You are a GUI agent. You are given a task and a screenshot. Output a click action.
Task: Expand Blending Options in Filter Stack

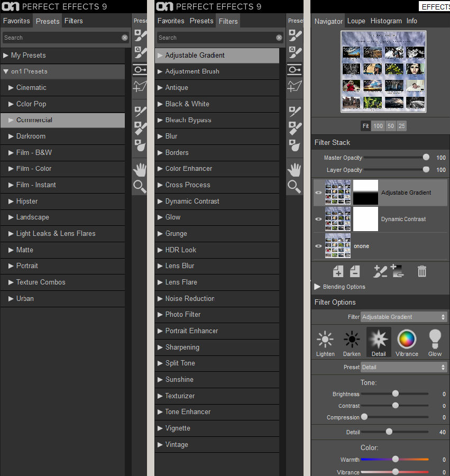[317, 287]
